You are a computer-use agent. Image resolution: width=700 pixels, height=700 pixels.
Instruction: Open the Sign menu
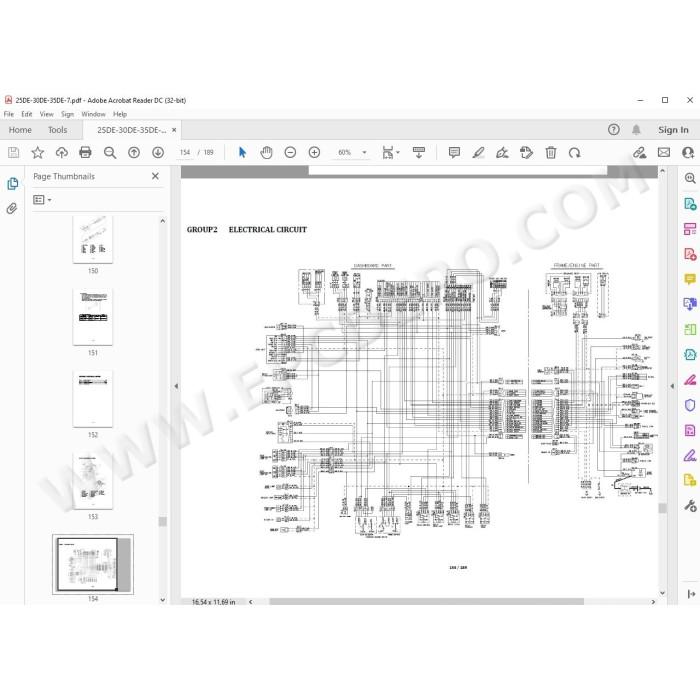[x=67, y=114]
